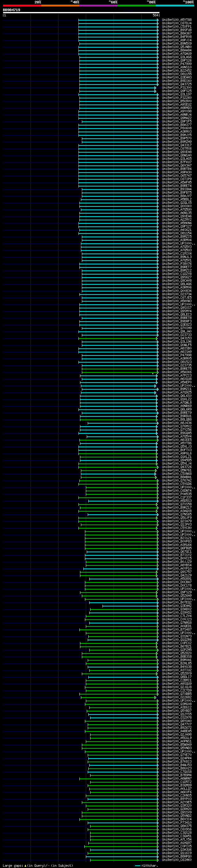Image resolution: width=197 pixels, height=868 pixels.
Task: Open hit UniRef100_A8ISB0
Action: click(176, 348)
